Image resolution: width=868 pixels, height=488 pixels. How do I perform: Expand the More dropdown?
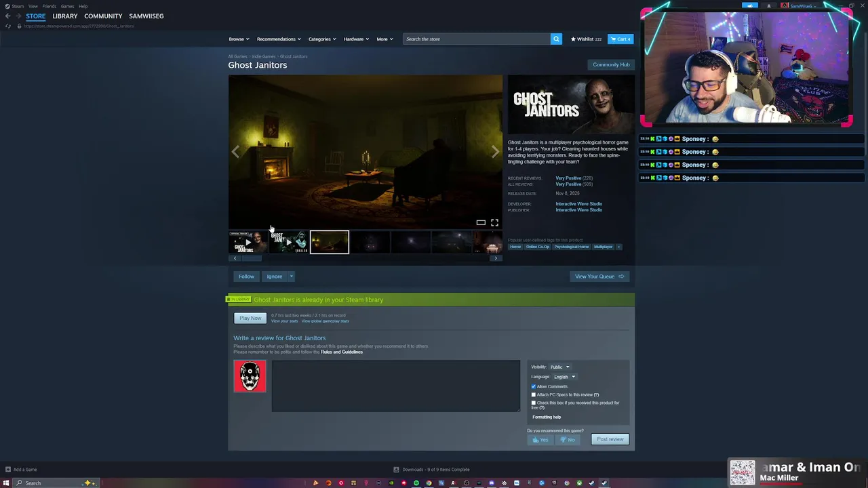(x=384, y=39)
